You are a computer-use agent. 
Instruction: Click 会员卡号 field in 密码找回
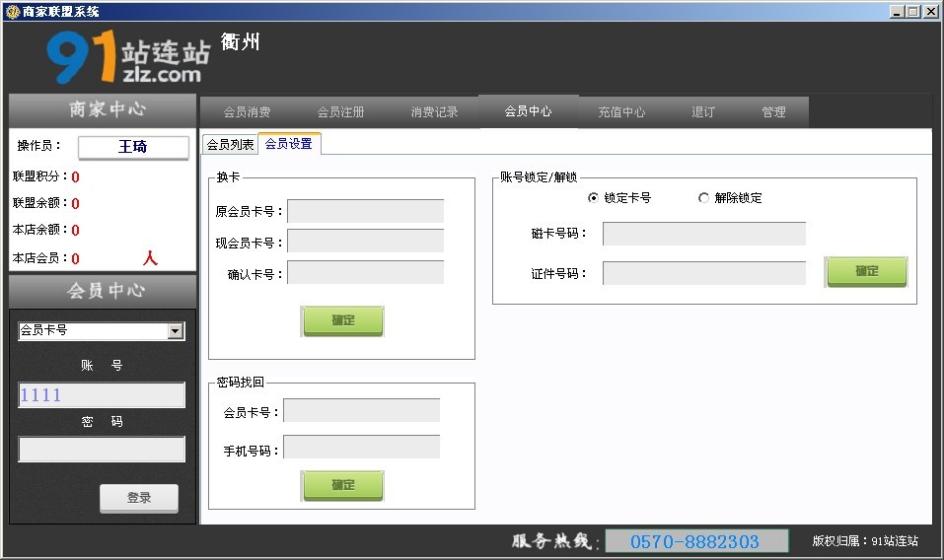[x=361, y=411]
